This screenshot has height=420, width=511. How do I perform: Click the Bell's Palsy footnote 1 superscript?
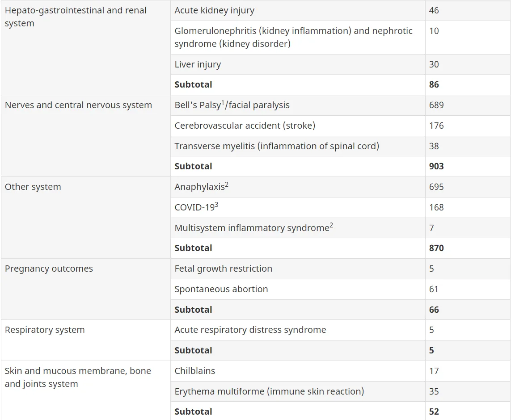click(223, 103)
